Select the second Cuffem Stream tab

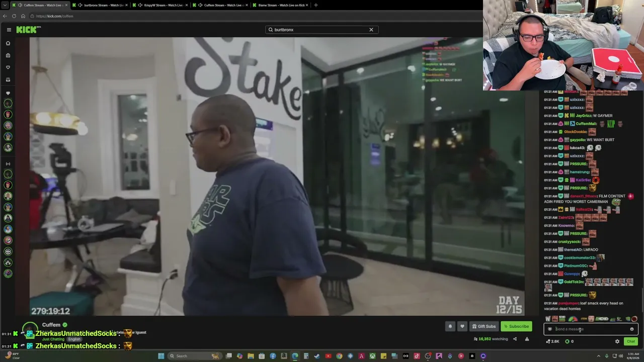click(220, 5)
